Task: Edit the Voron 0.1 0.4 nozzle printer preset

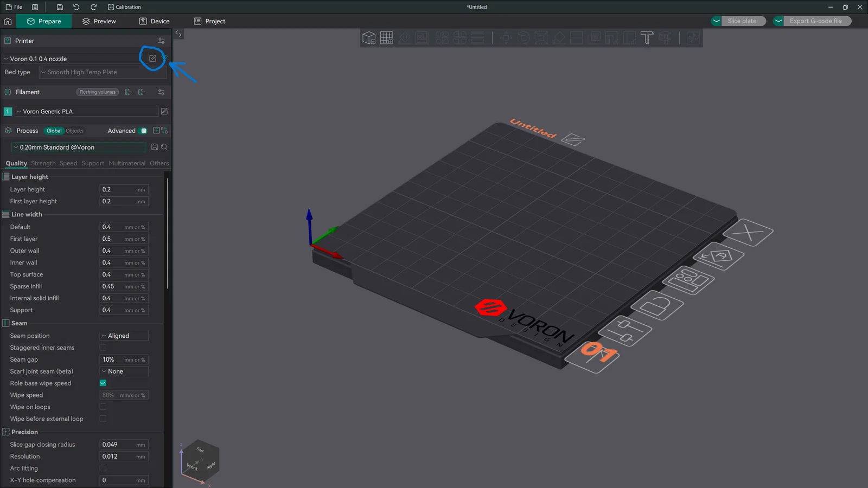Action: [152, 59]
